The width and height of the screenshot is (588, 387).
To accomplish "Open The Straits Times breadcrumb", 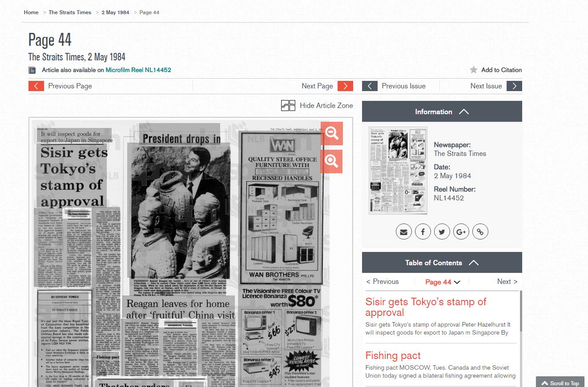I will click(70, 12).
